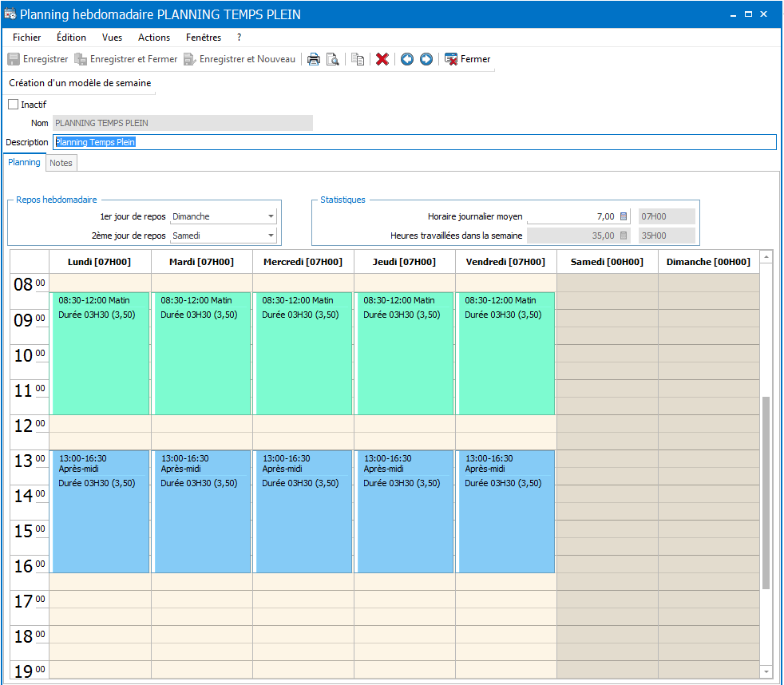Select Vendredi Après-midi 13:00-16:30 block
Screen dimensions: 784x685
[506, 512]
